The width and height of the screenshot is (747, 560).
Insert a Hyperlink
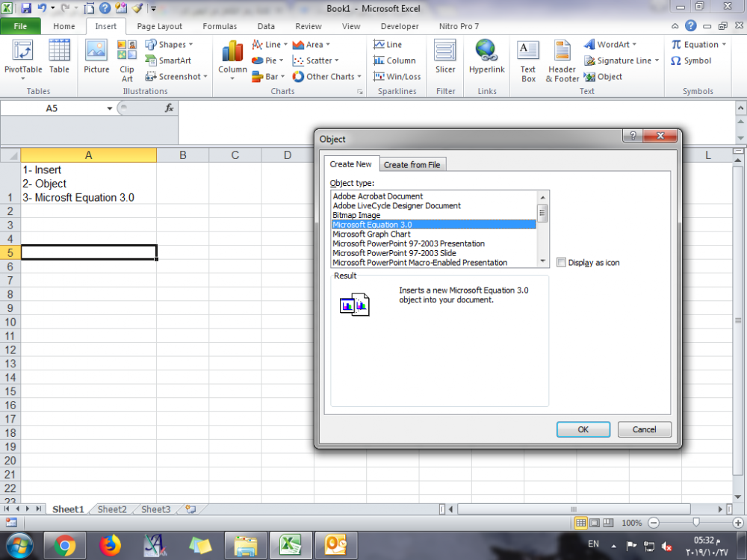click(487, 57)
